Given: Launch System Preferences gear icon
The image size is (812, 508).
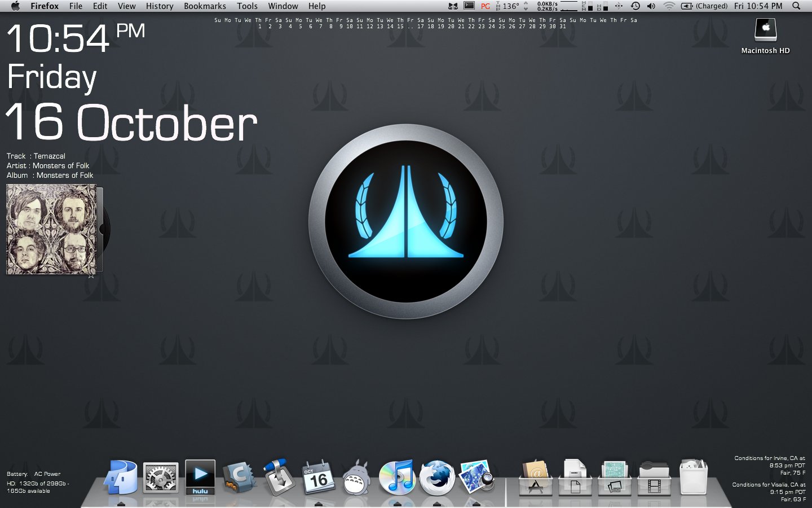Looking at the screenshot, I should point(161,479).
